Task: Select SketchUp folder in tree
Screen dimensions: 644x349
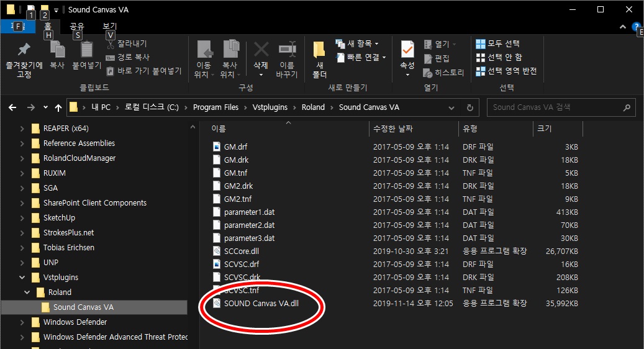Action: (x=59, y=217)
